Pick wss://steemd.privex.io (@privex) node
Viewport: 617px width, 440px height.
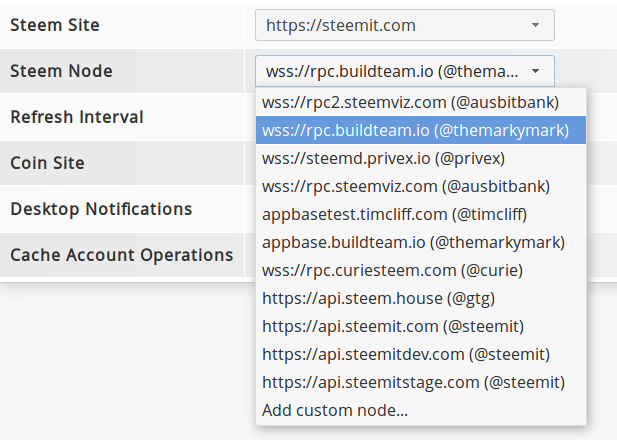pos(421,158)
